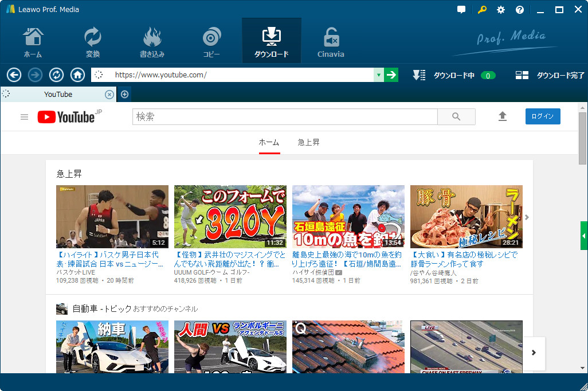Switch to the 急上昇 trending tab
This screenshot has height=391, width=588.
pyautogui.click(x=309, y=143)
